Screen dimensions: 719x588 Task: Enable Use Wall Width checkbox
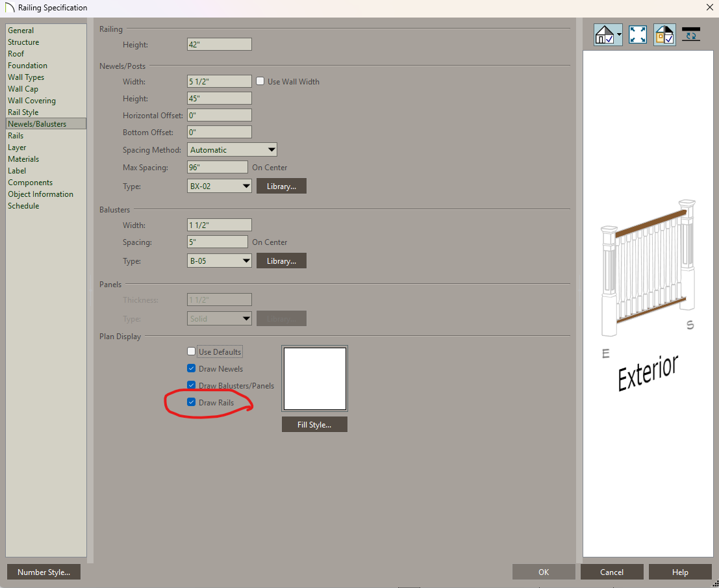[260, 82]
